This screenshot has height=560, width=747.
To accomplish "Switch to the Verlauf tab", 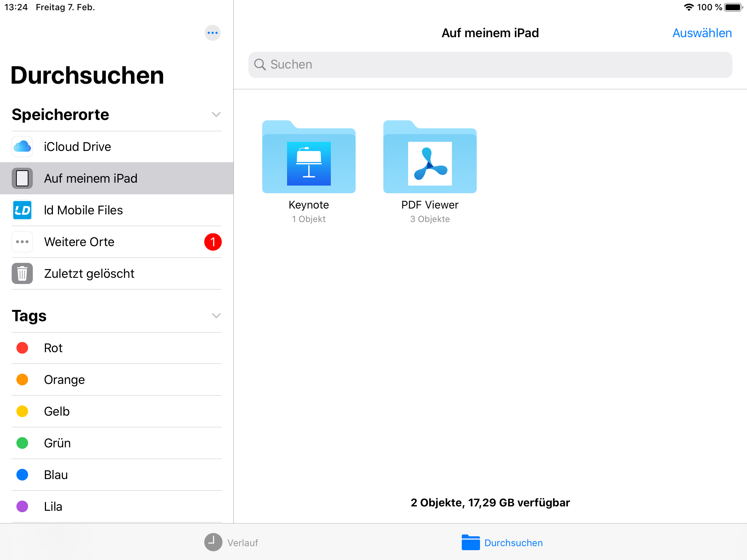I will point(231,542).
